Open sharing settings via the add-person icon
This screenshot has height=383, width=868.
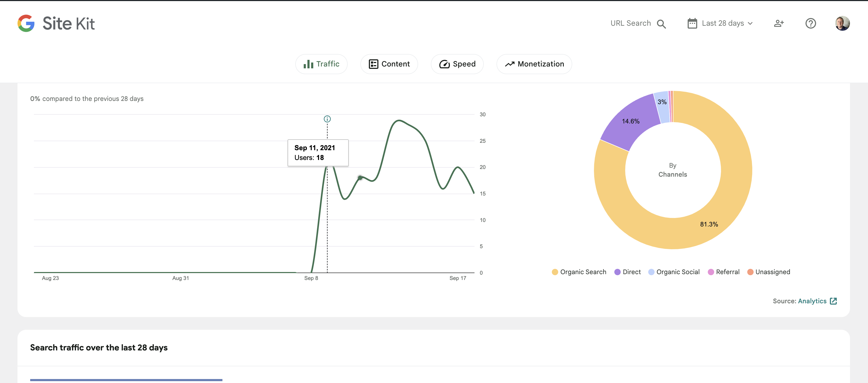779,23
